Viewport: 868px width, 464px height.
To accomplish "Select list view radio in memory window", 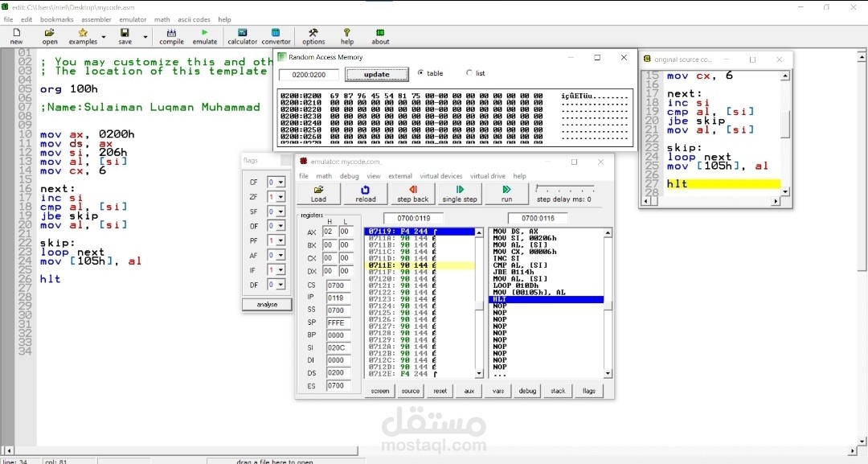I will 469,73.
